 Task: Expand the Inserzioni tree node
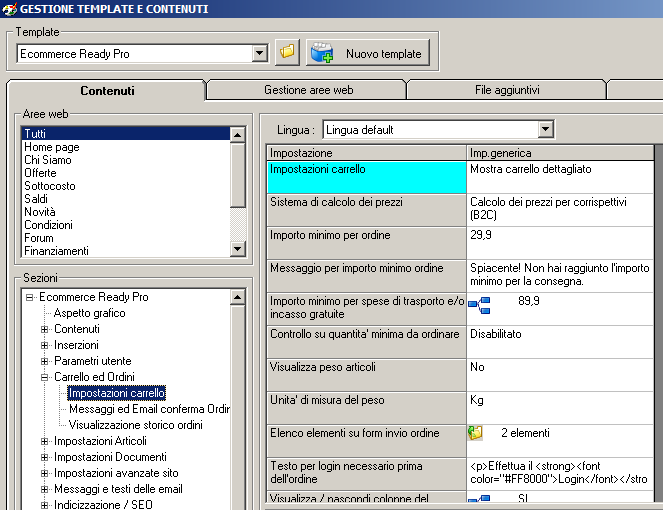(44, 345)
